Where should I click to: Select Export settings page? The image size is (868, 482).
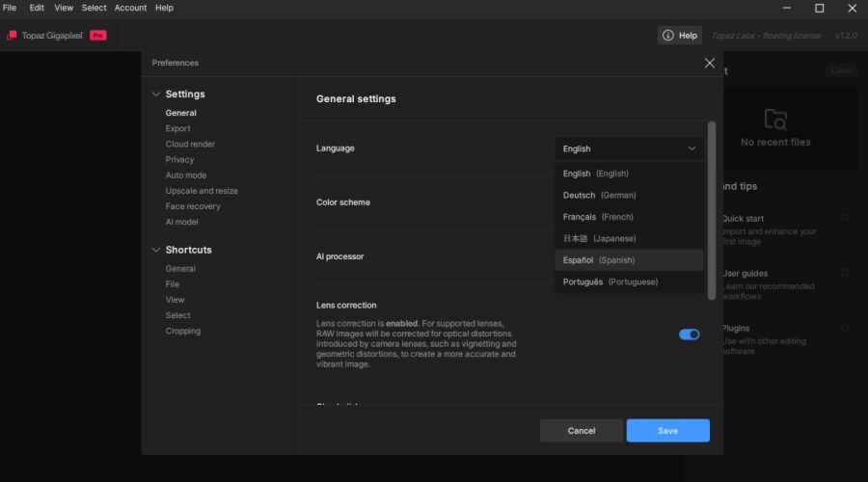click(x=177, y=128)
